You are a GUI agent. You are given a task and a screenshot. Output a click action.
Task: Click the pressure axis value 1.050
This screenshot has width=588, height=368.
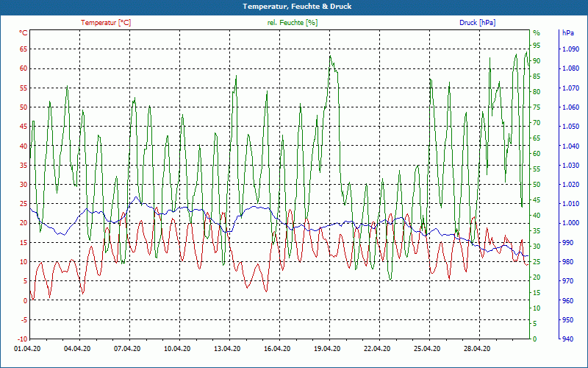(570, 127)
